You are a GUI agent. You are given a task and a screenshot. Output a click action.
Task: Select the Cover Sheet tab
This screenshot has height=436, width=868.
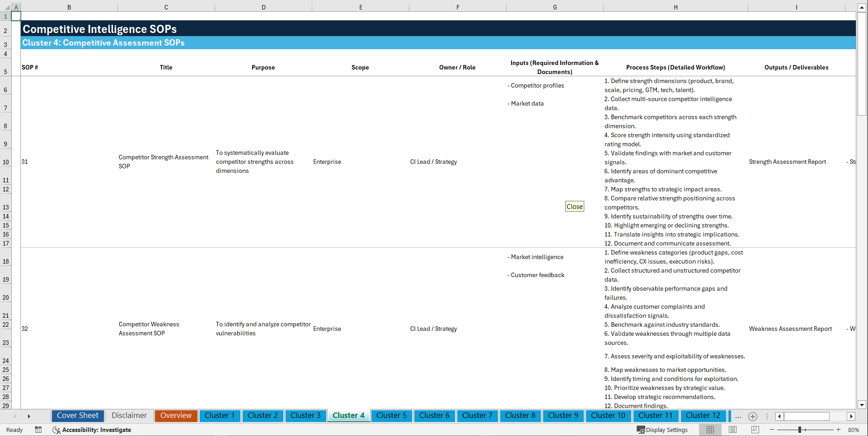coord(77,415)
